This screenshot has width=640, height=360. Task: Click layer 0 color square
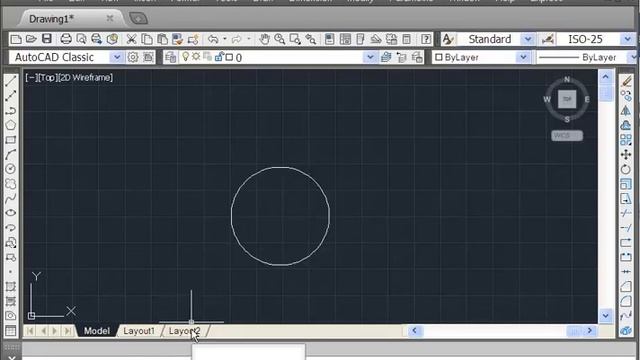click(229, 57)
